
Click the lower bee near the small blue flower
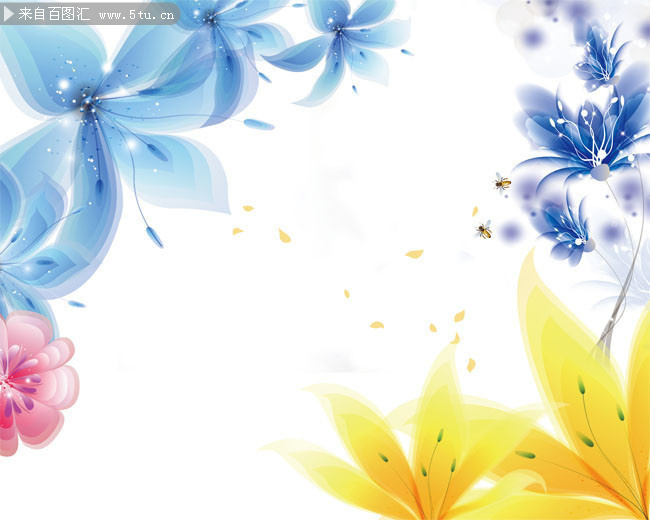484,230
